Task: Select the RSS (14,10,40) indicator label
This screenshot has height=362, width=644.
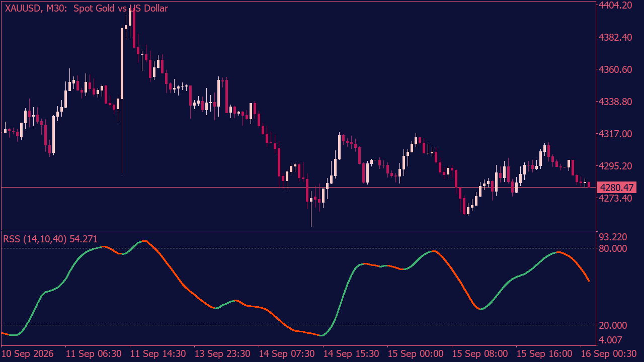Action: click(50, 239)
